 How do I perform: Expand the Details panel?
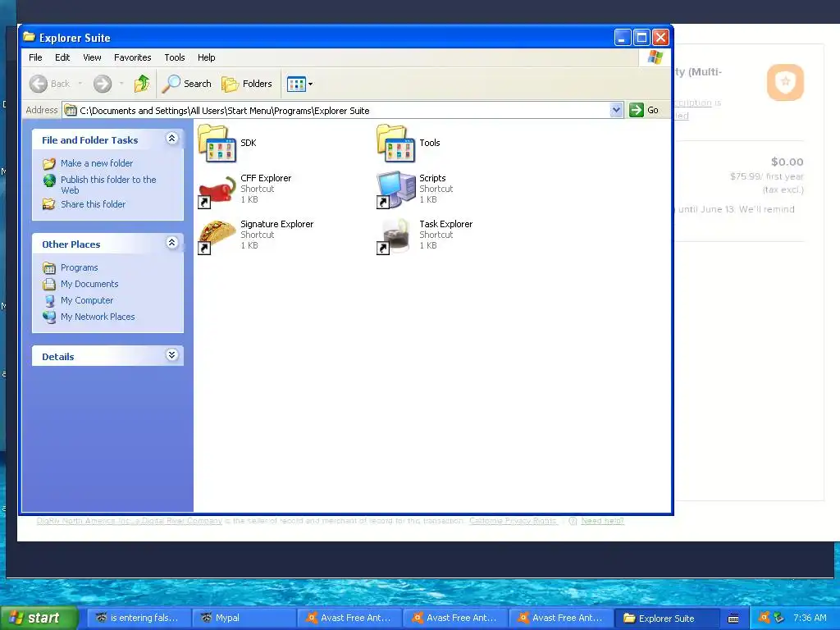tap(171, 354)
